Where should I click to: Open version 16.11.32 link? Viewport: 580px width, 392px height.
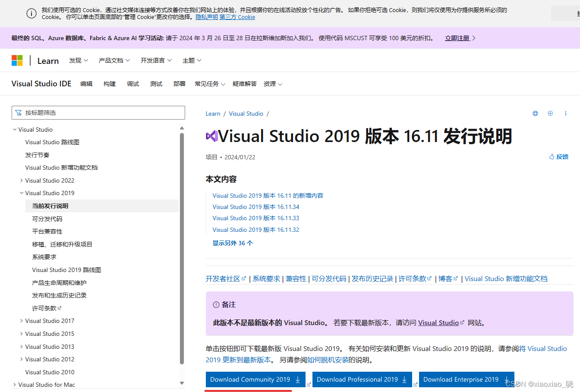point(256,230)
